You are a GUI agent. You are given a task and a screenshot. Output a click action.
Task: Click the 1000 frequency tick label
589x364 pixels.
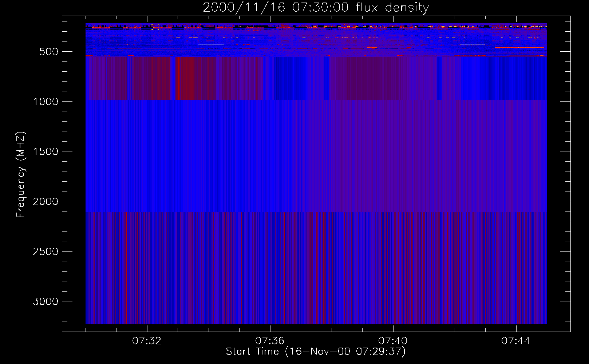[46, 102]
